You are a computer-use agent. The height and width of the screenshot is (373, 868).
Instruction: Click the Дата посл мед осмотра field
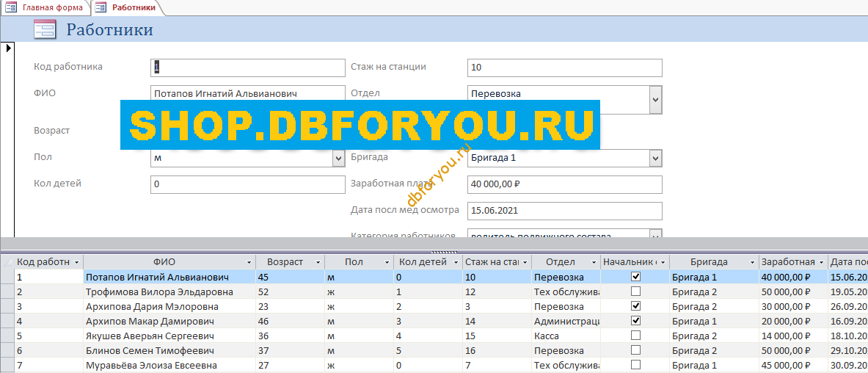[565, 211]
